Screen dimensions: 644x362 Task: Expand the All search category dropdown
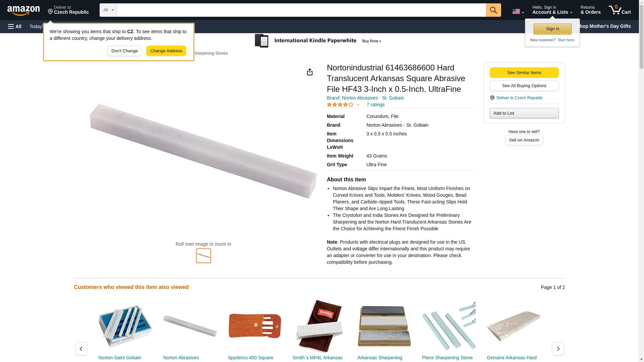108,10
